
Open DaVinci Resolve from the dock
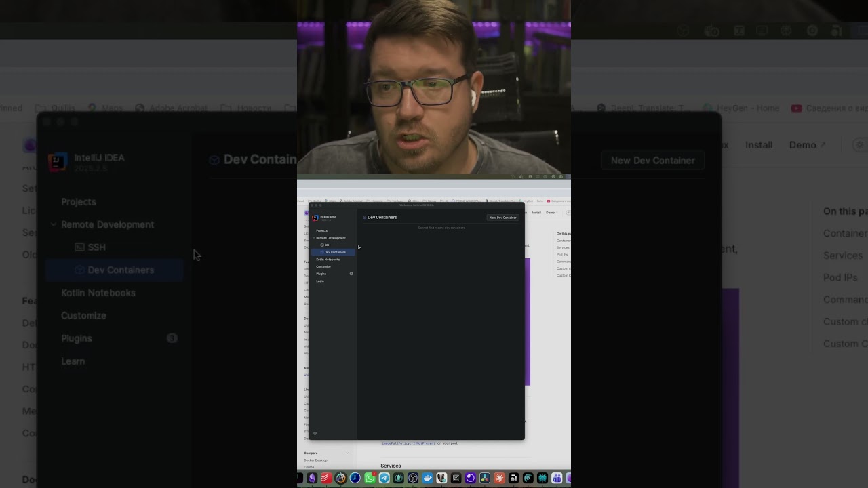485,479
